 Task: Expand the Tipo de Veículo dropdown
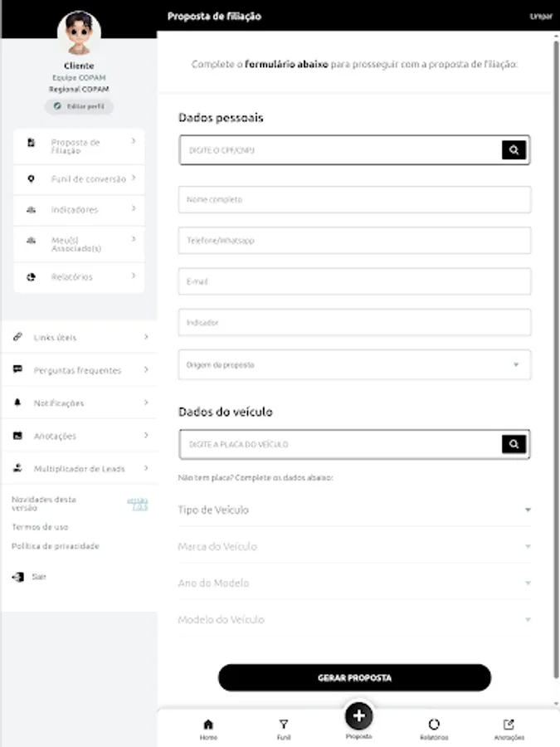[354, 510]
